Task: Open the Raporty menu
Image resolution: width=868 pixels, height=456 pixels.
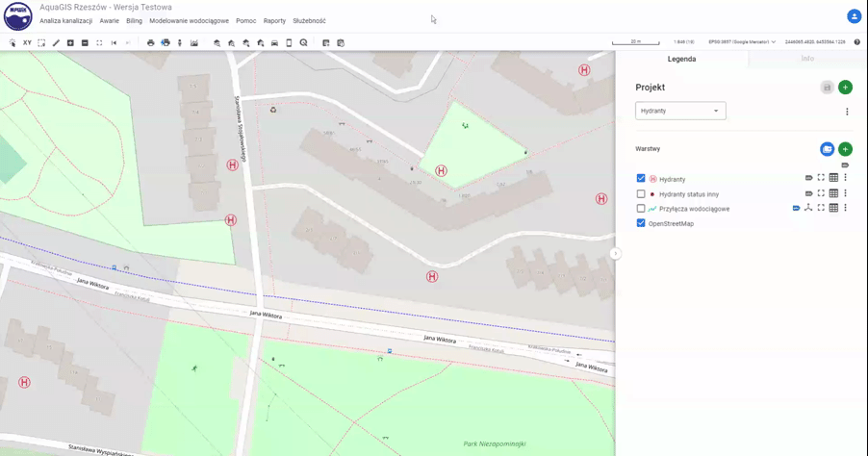Action: point(274,20)
